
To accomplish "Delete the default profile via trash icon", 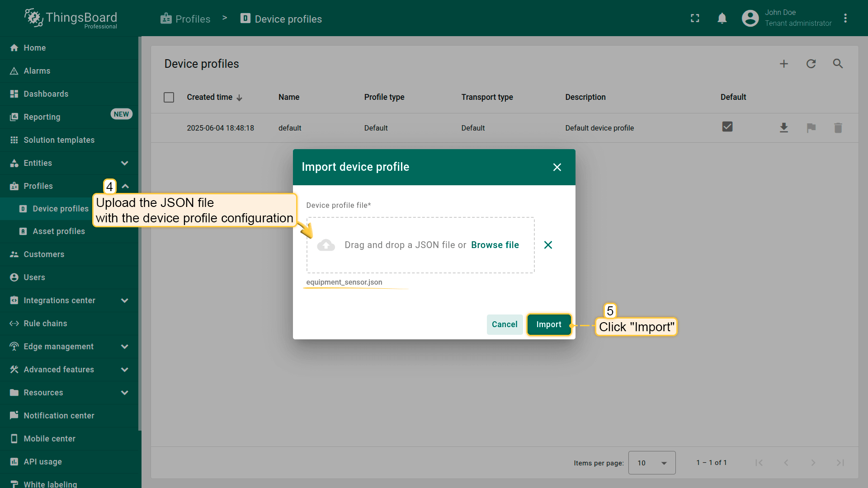I will pos(838,128).
